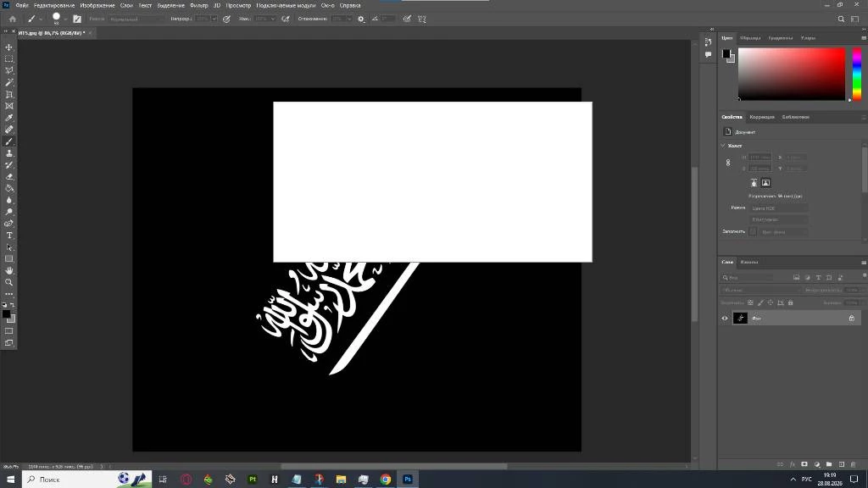
Task: Create a new layer in Layers panel
Action: click(841, 464)
